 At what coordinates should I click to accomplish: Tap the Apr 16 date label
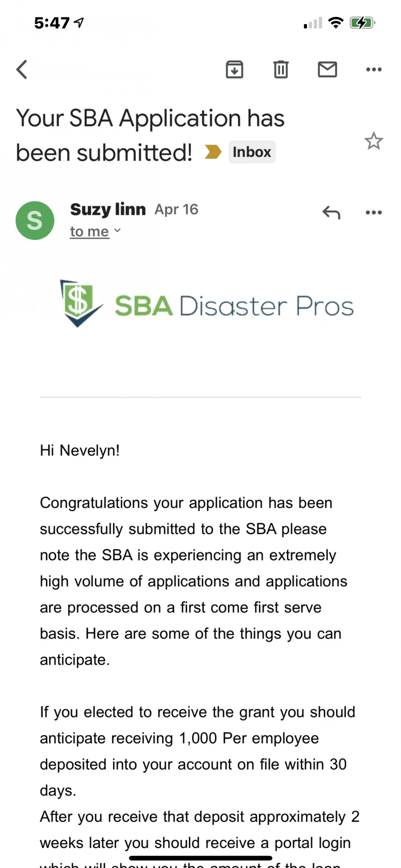click(x=176, y=209)
